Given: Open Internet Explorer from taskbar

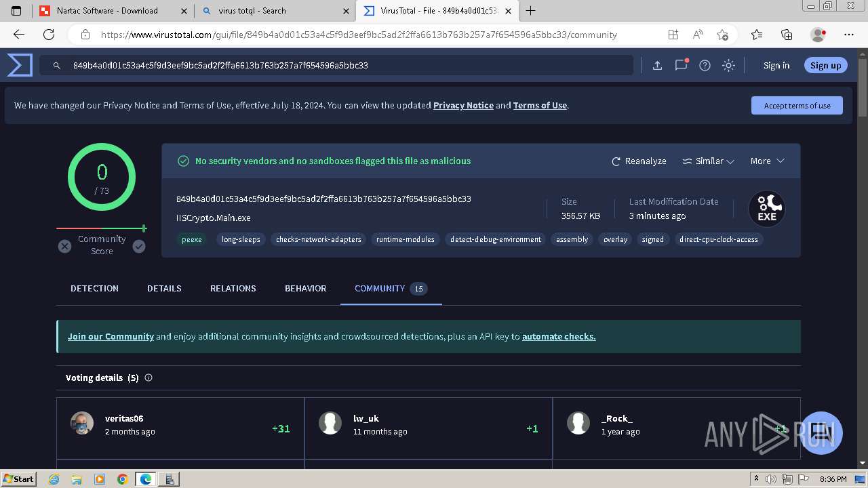Looking at the screenshot, I should point(54,479).
